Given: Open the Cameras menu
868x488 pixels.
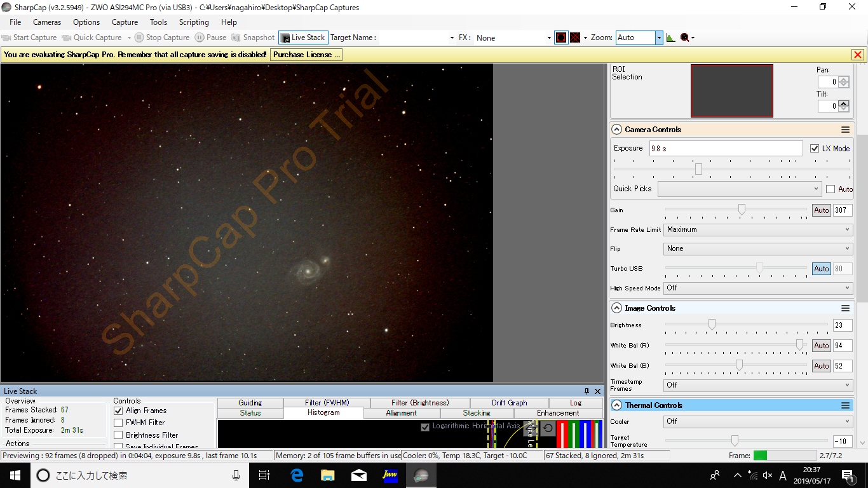Looking at the screenshot, I should pyautogui.click(x=47, y=22).
